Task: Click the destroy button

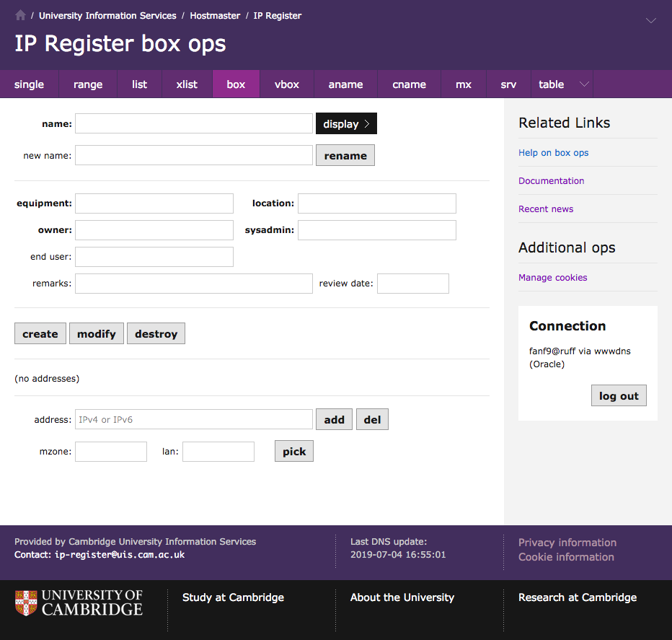Action: pos(156,334)
